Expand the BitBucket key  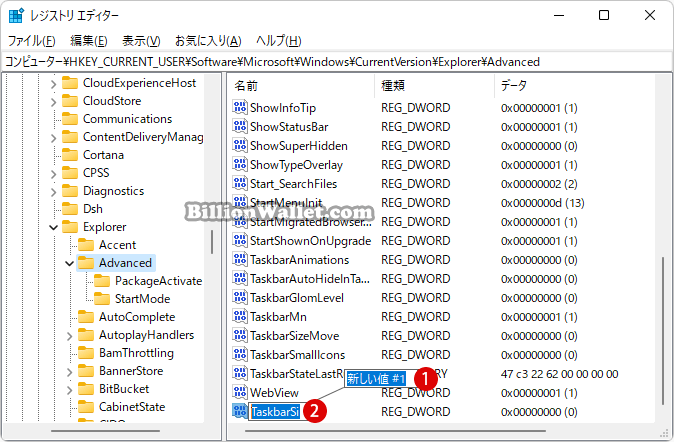[x=69, y=390]
